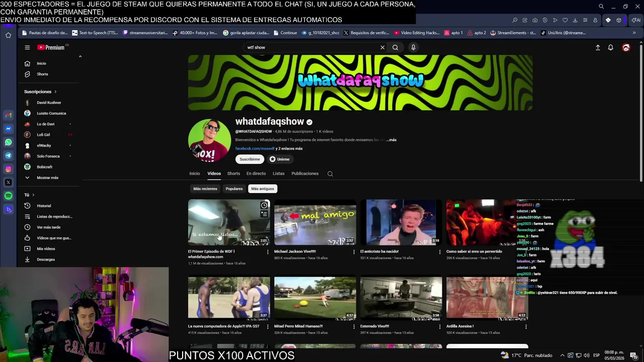Open the account avatar menu
The image size is (644, 362).
point(626,47)
